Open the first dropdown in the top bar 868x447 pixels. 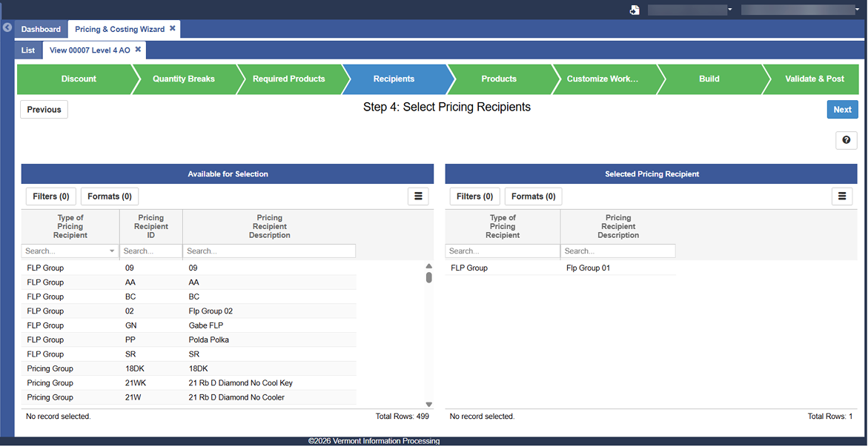click(x=690, y=9)
